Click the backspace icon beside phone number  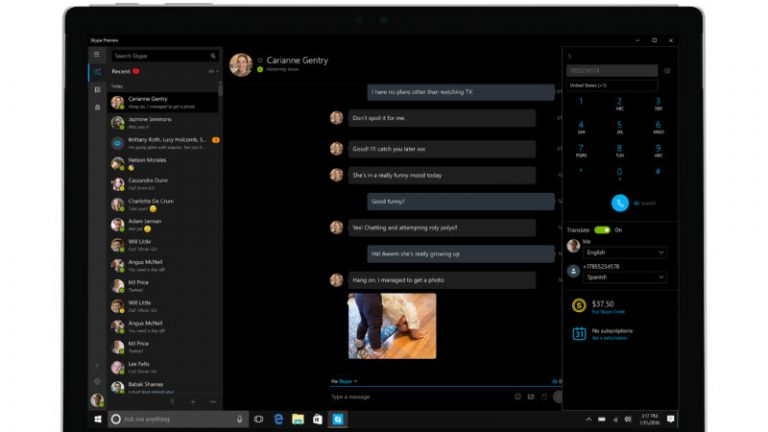pyautogui.click(x=667, y=71)
